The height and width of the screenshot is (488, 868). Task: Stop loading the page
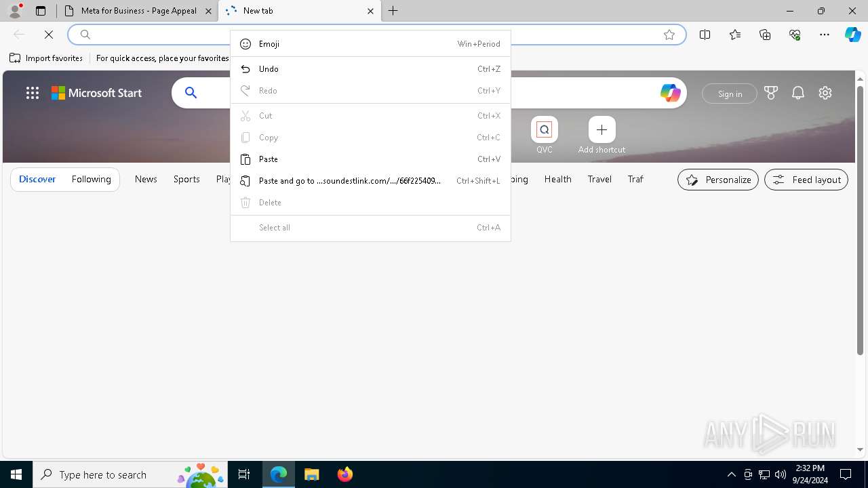[x=49, y=35]
